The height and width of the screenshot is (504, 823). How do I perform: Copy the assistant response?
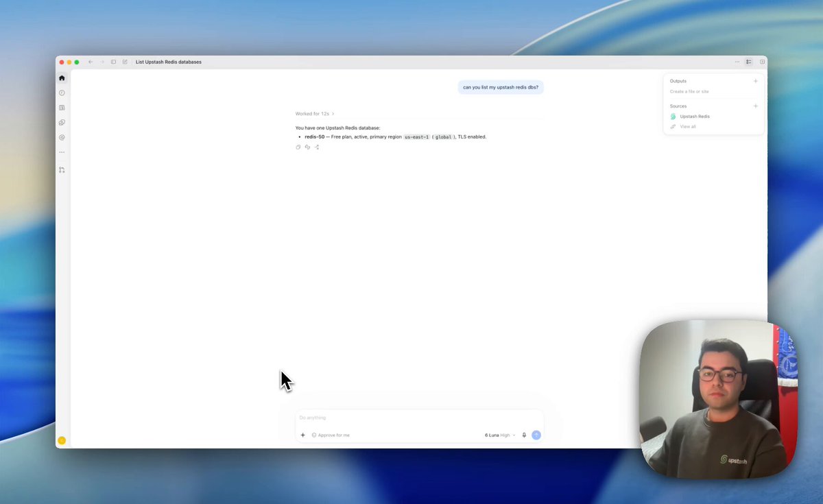tap(298, 147)
